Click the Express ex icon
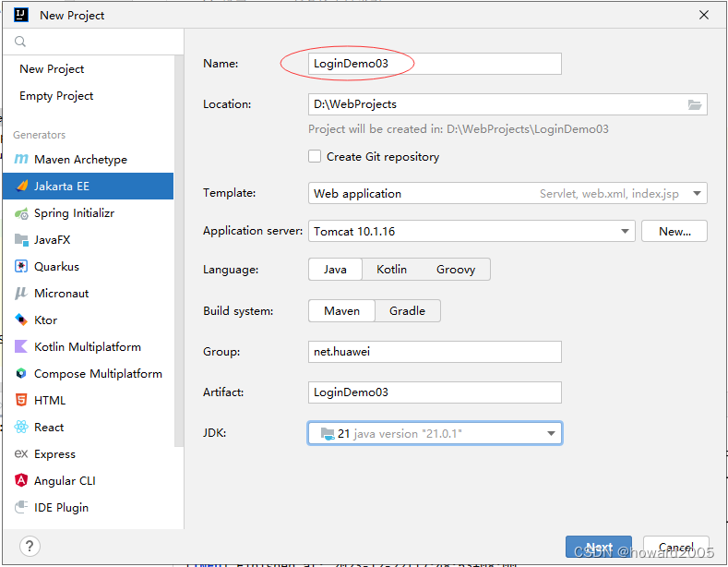Screen dimensions: 728x567 tap(21, 454)
